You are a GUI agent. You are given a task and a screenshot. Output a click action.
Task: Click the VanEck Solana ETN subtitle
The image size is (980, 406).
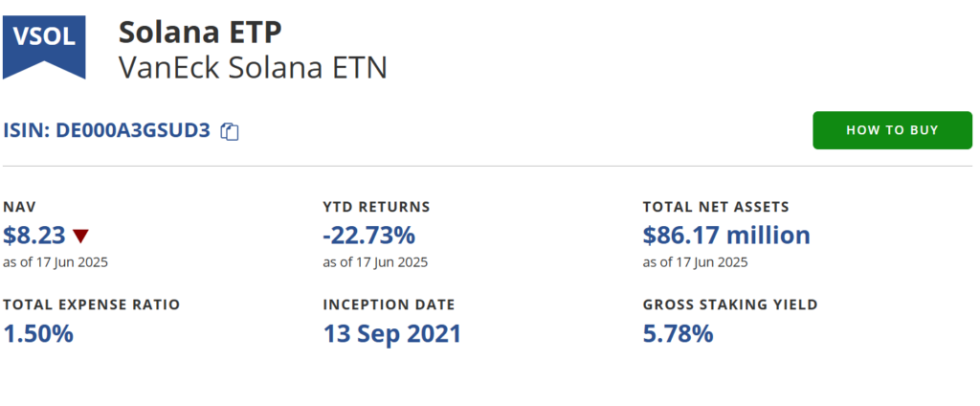tap(253, 68)
